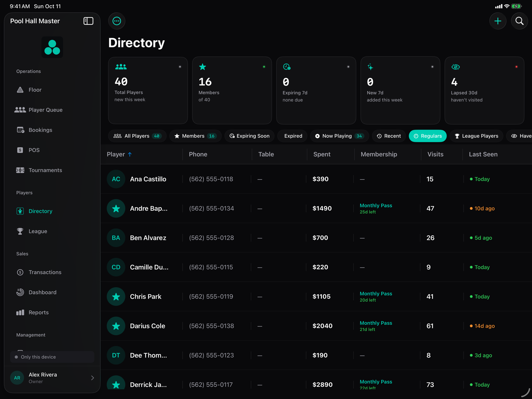Viewport: 532px width, 399px height.
Task: Add a new player with plus button
Action: (498, 21)
